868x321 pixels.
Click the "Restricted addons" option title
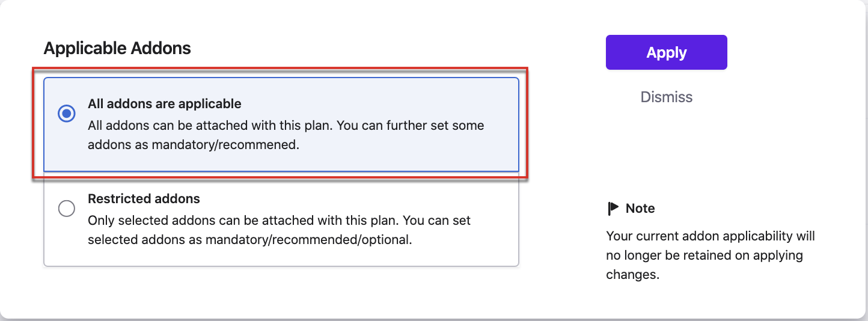click(144, 198)
